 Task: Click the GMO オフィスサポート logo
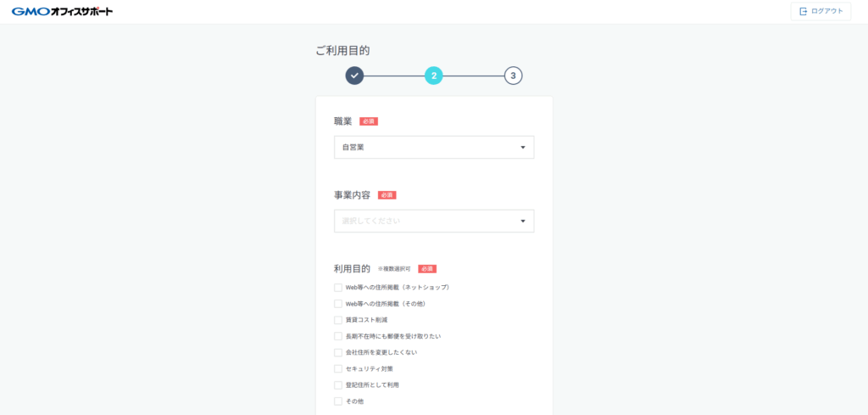tap(62, 11)
